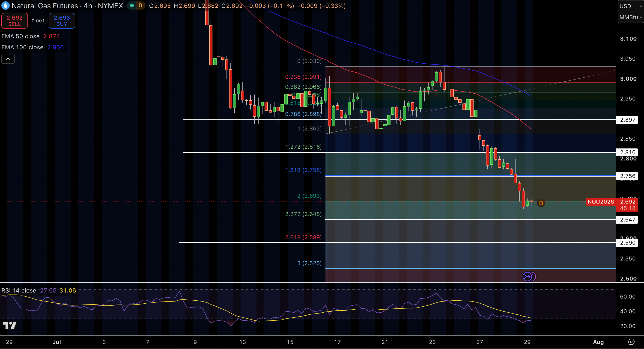Click the orange D marker beside last candle
644x349 pixels.
541,203
